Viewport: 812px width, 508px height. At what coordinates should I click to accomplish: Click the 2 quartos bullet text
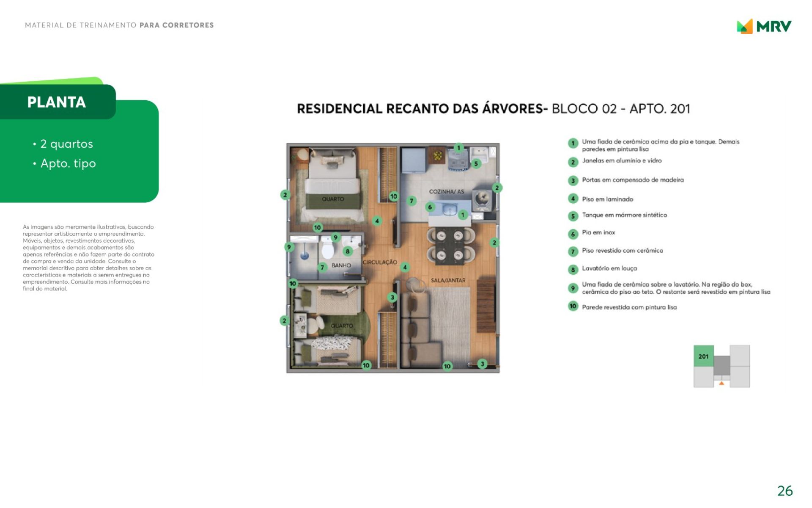pyautogui.click(x=66, y=144)
